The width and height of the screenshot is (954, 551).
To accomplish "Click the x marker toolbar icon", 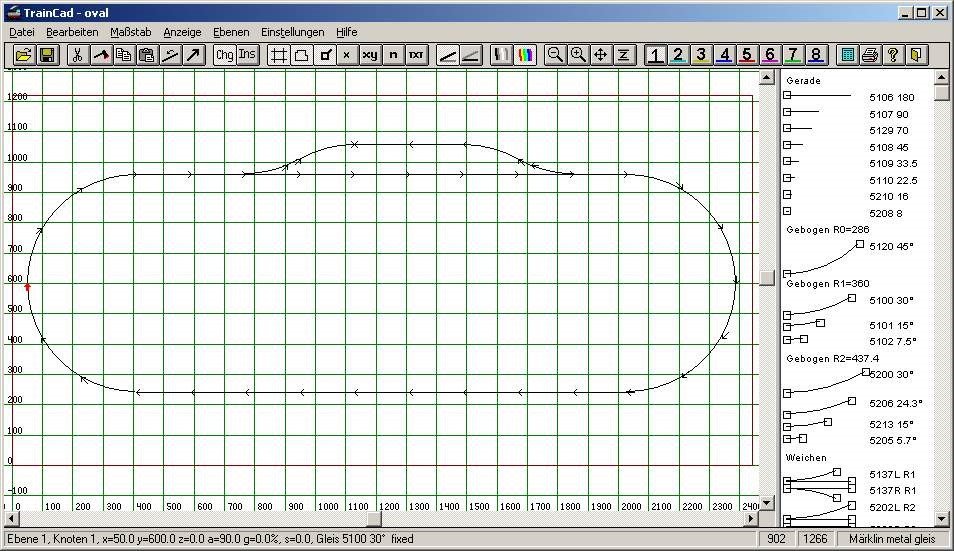I will click(x=347, y=55).
